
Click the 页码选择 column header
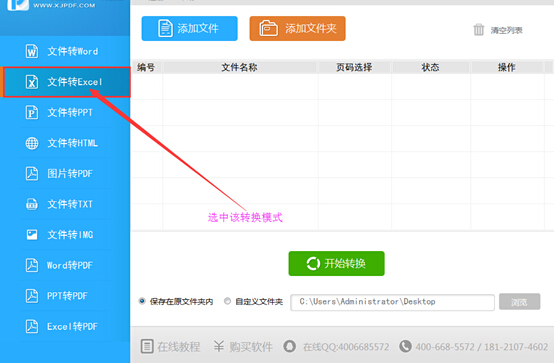click(x=354, y=67)
